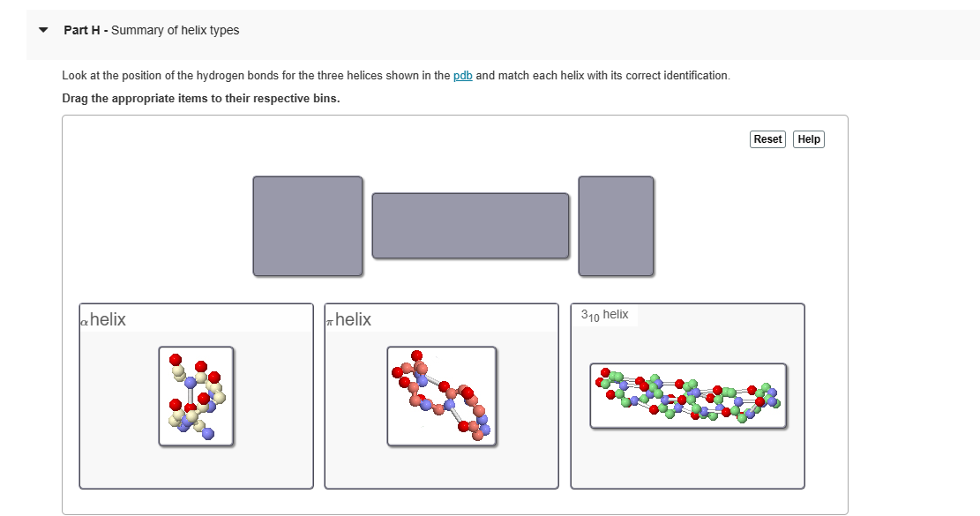Select the green molecule in the 3₁₀ helix bin
980x516 pixels.
pos(688,394)
